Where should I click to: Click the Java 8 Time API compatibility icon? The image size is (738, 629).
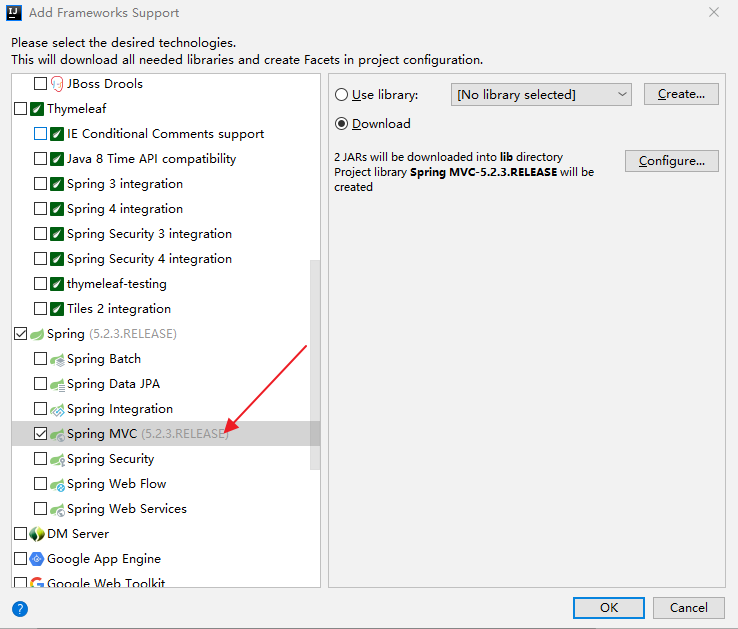tap(56, 159)
